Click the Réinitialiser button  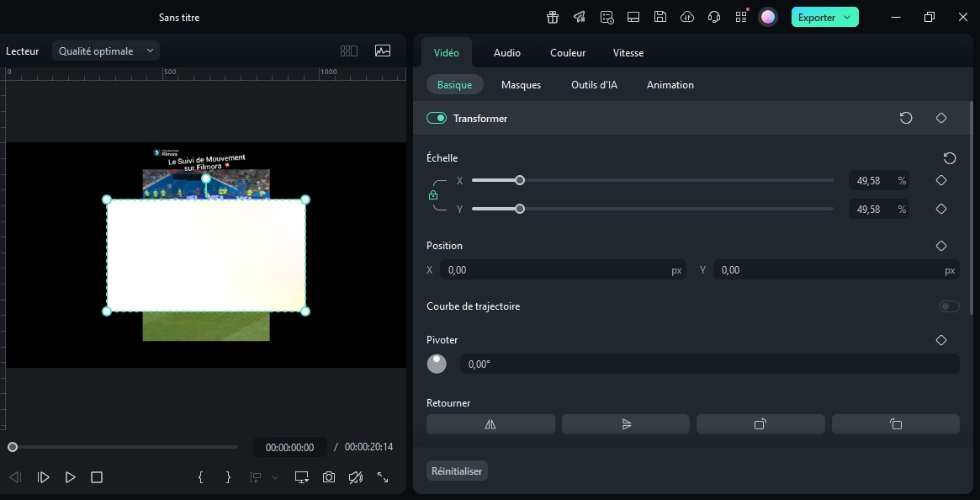(457, 471)
